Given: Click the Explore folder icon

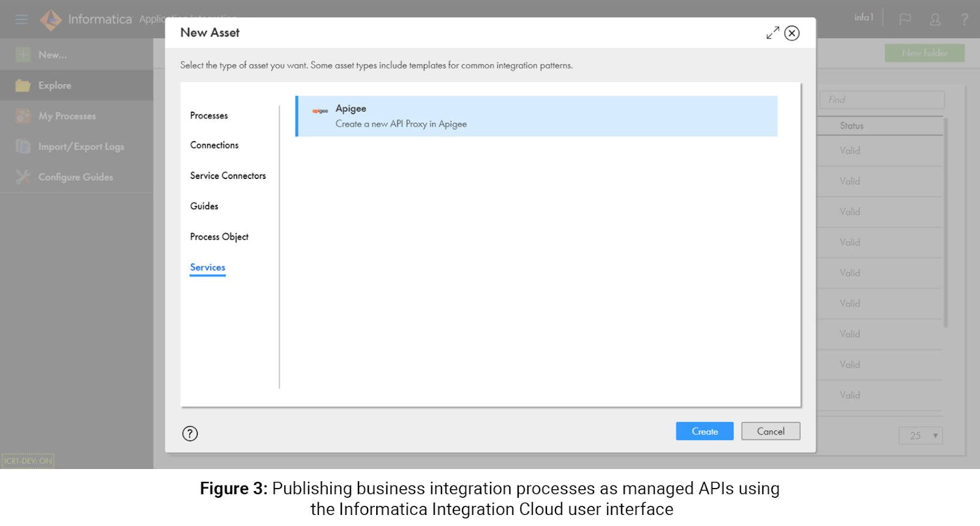Looking at the screenshot, I should [23, 85].
